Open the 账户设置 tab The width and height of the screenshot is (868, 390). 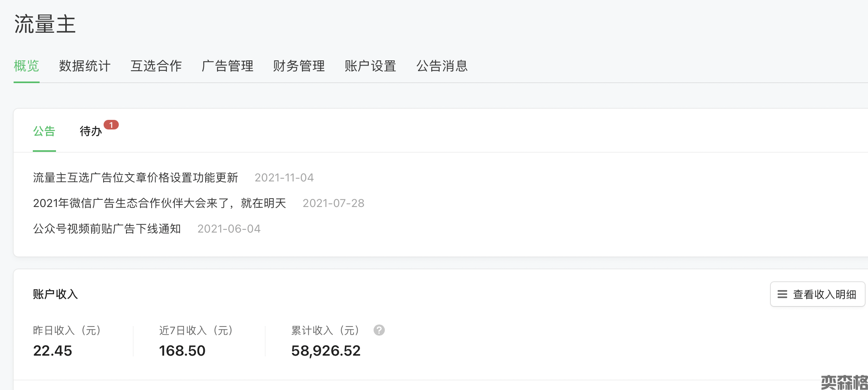370,66
